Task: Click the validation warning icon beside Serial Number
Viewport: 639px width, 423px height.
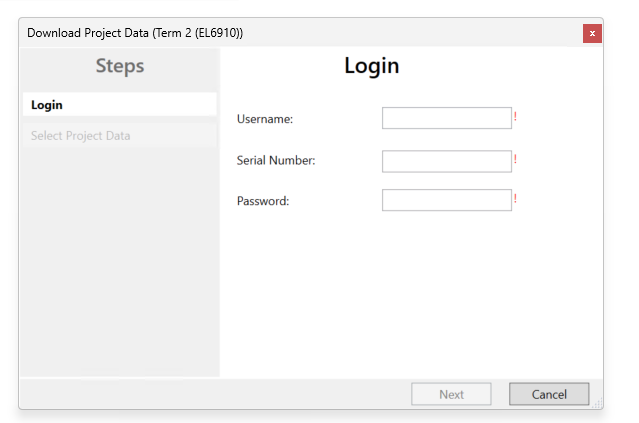Action: pos(516,159)
